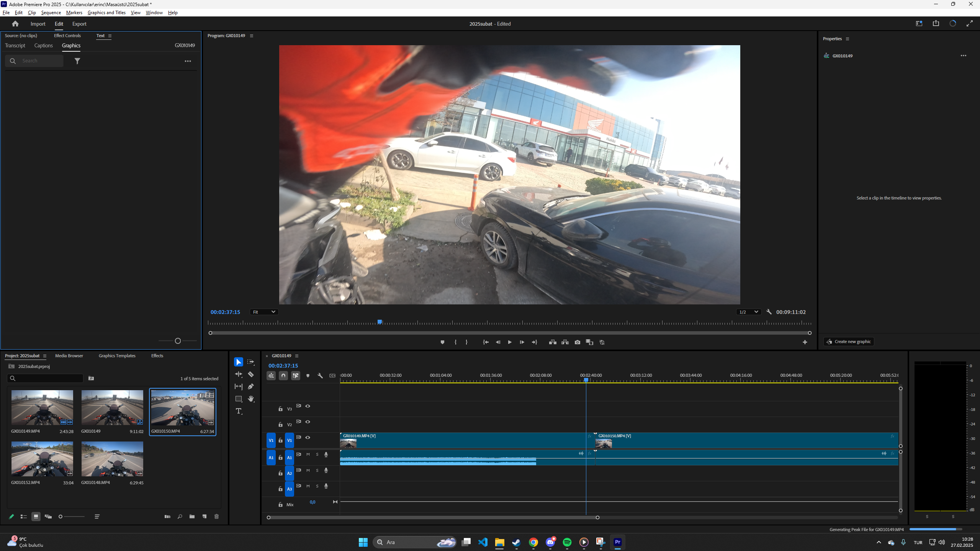Step forward one frame
Viewport: 980px width, 551px height.
pyautogui.click(x=522, y=342)
